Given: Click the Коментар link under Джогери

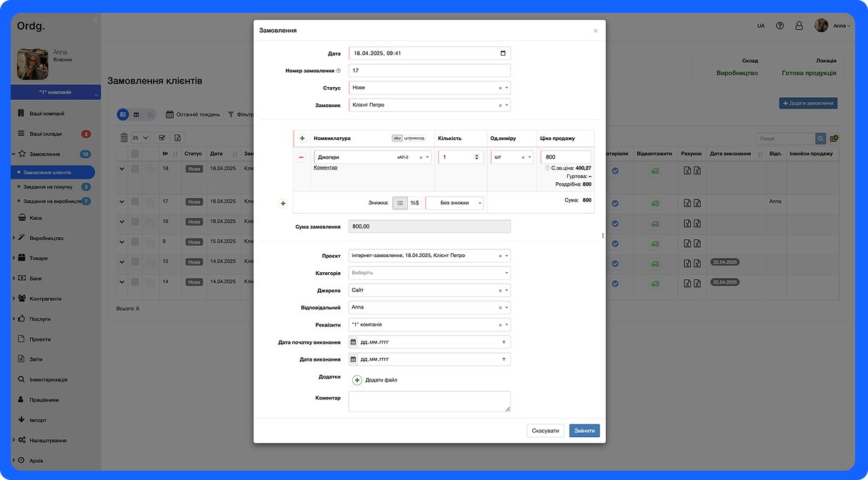Looking at the screenshot, I should tap(325, 168).
